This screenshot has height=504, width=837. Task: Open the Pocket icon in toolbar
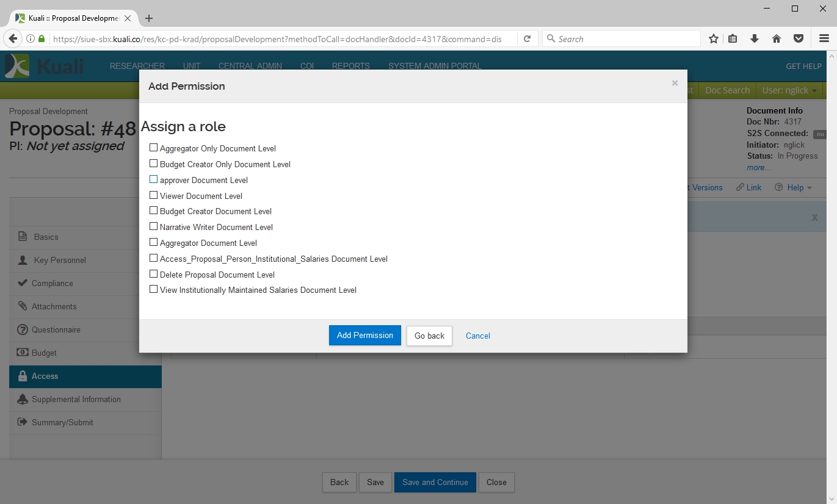pos(798,39)
